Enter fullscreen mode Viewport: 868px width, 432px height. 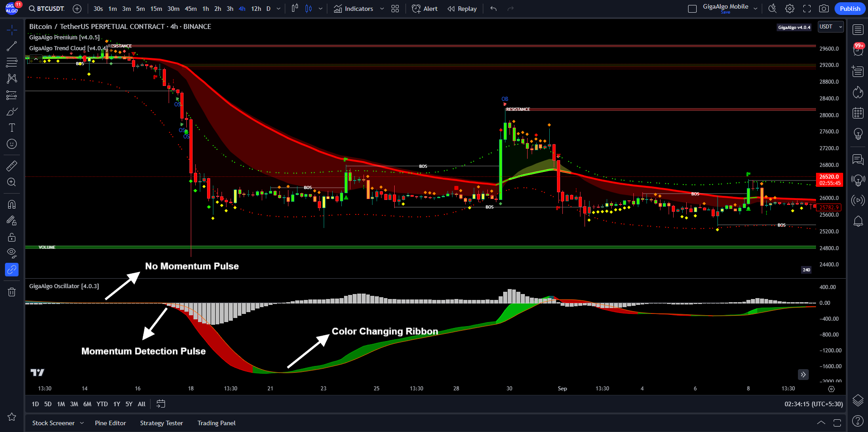tap(807, 9)
